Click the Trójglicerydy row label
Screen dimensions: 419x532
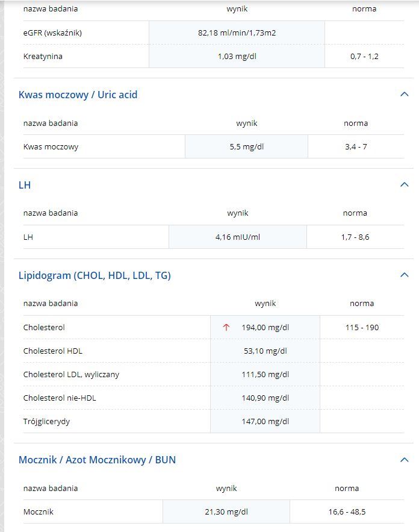tap(46, 421)
